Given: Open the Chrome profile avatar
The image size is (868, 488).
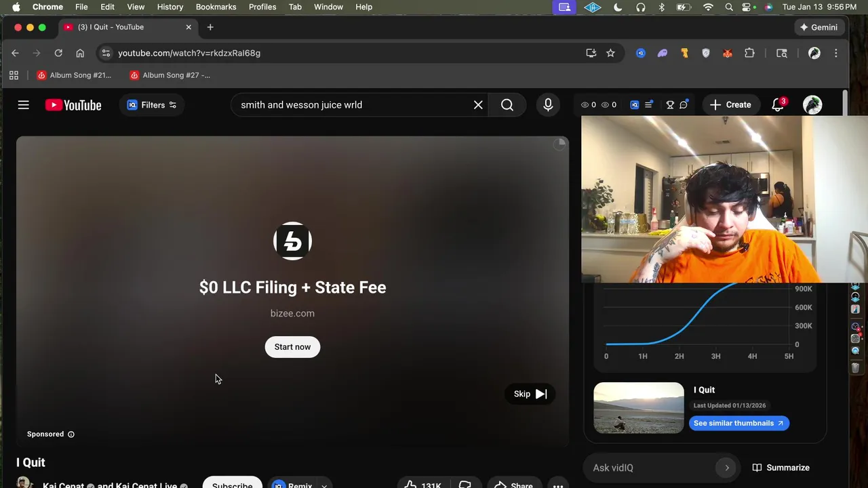Looking at the screenshot, I should pyautogui.click(x=814, y=53).
